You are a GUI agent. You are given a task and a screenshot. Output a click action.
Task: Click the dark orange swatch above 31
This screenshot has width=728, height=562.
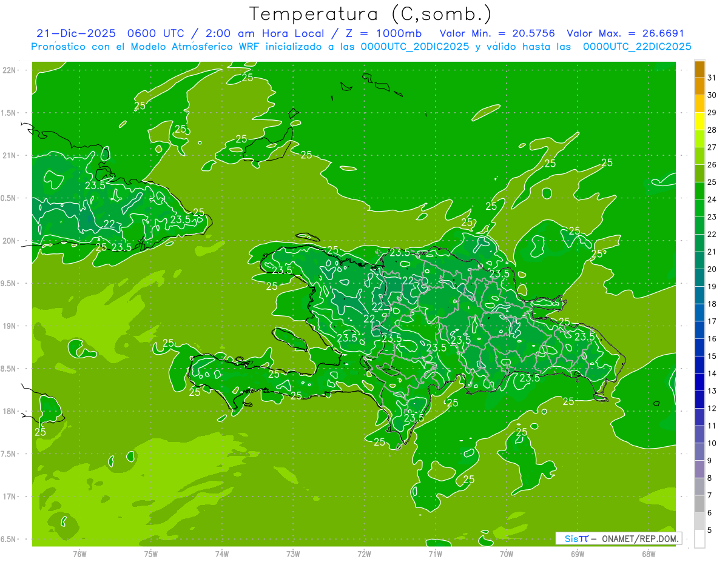(x=699, y=69)
